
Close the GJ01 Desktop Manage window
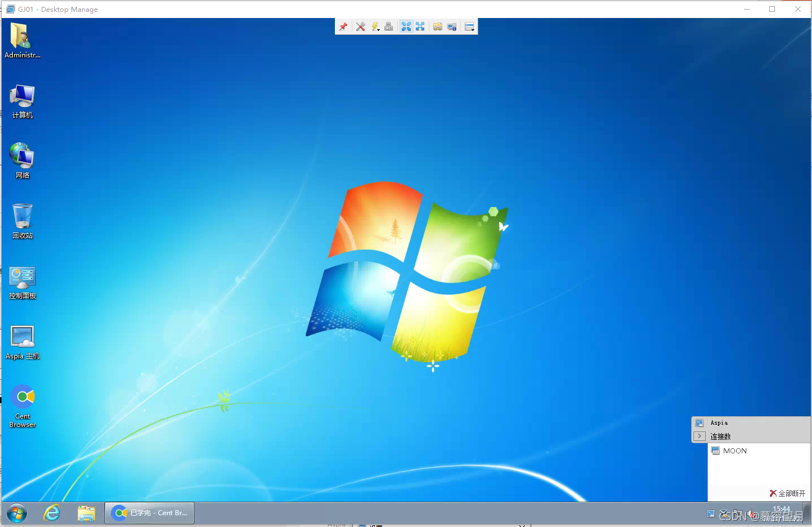click(x=798, y=9)
